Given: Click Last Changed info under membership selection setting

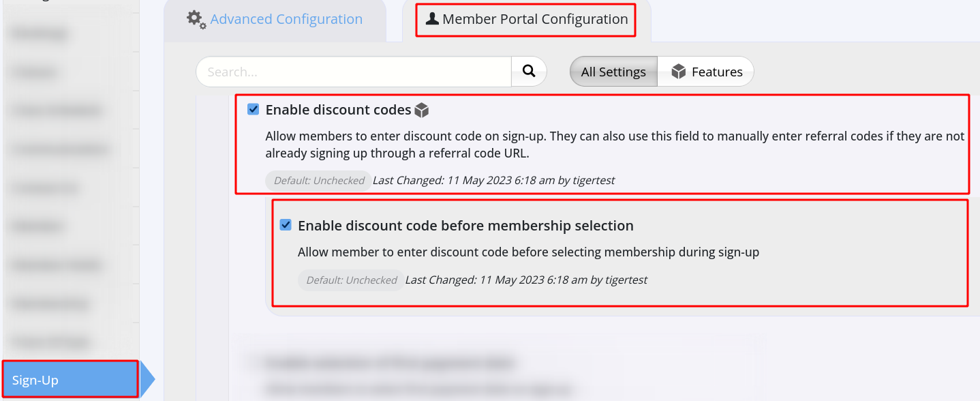Looking at the screenshot, I should pos(526,280).
